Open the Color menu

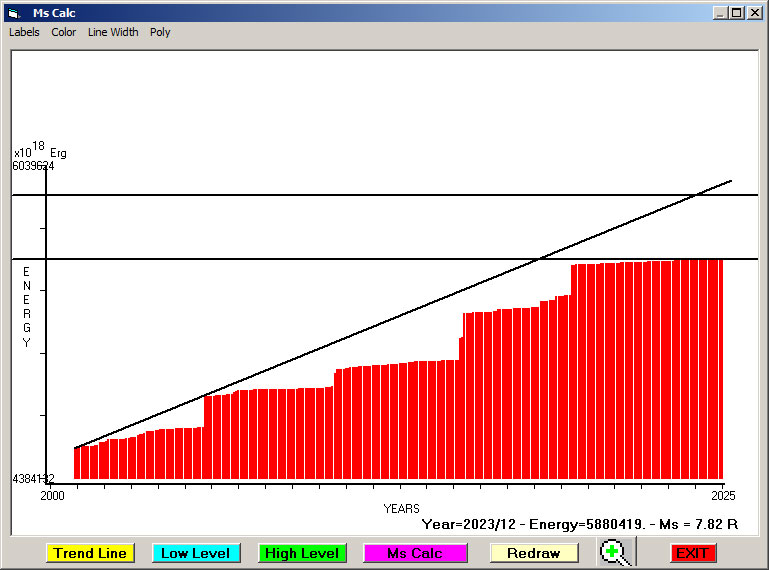[64, 32]
